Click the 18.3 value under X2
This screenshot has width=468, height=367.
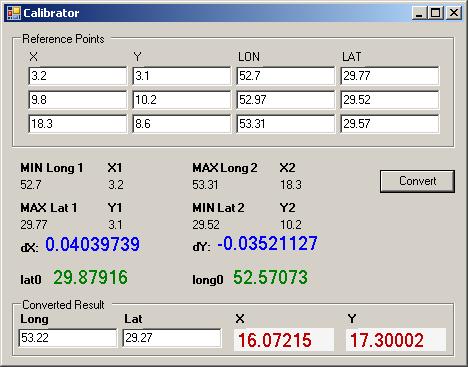click(291, 185)
